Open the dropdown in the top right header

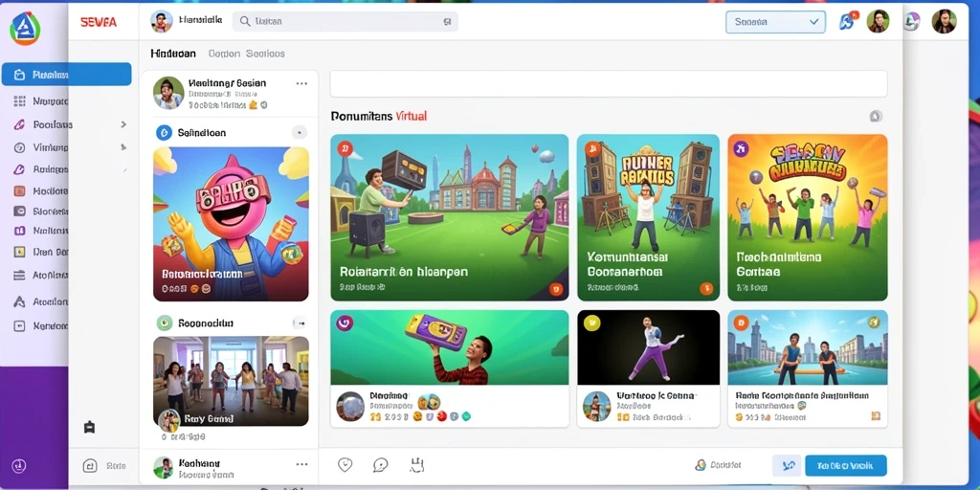coord(775,22)
